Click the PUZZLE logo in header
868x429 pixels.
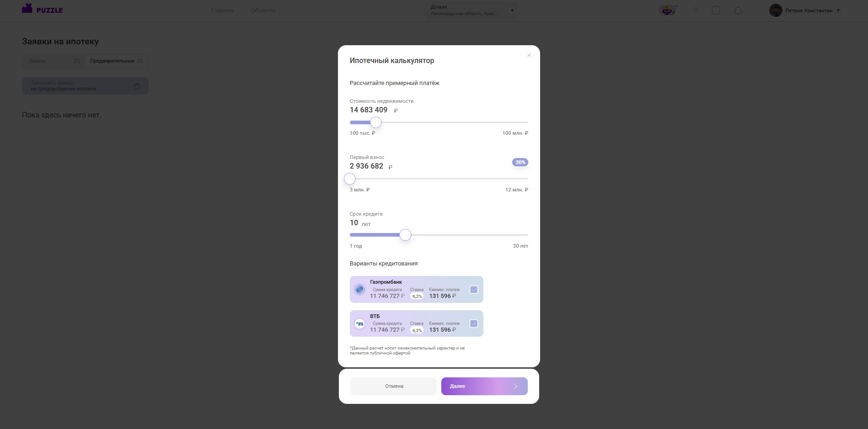click(x=43, y=9)
